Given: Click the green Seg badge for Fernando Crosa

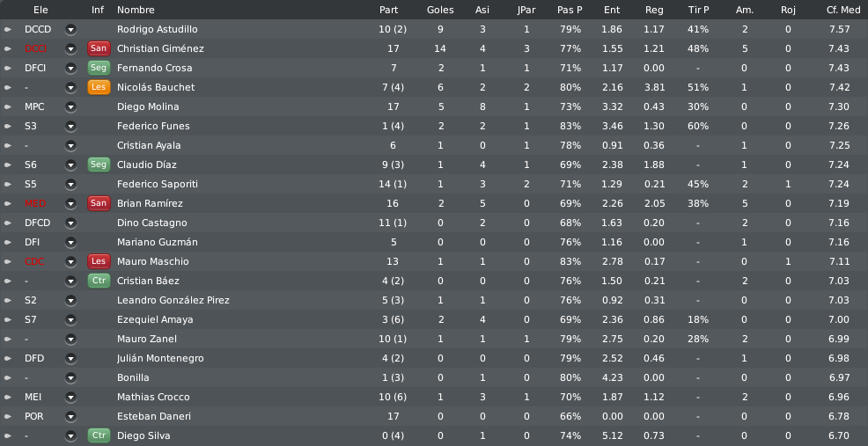Looking at the screenshot, I should (x=98, y=68).
